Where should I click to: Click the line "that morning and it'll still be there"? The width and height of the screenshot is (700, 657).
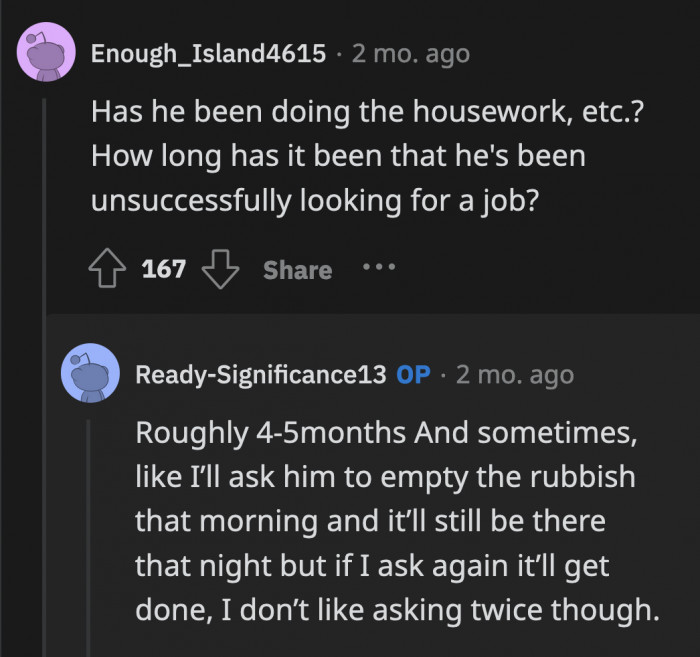point(370,521)
